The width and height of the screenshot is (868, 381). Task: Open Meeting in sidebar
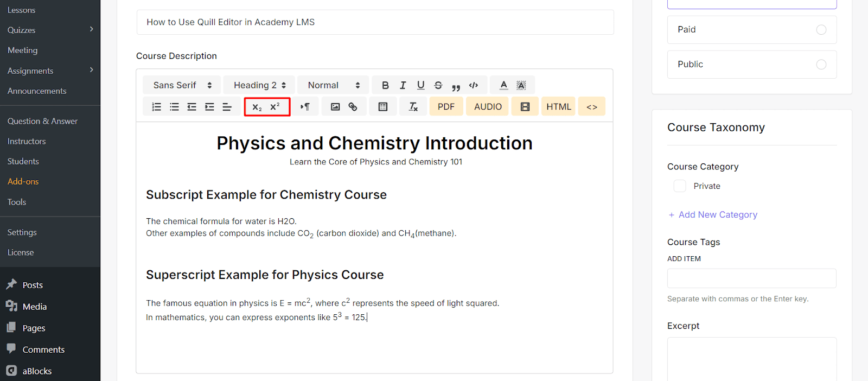click(23, 50)
